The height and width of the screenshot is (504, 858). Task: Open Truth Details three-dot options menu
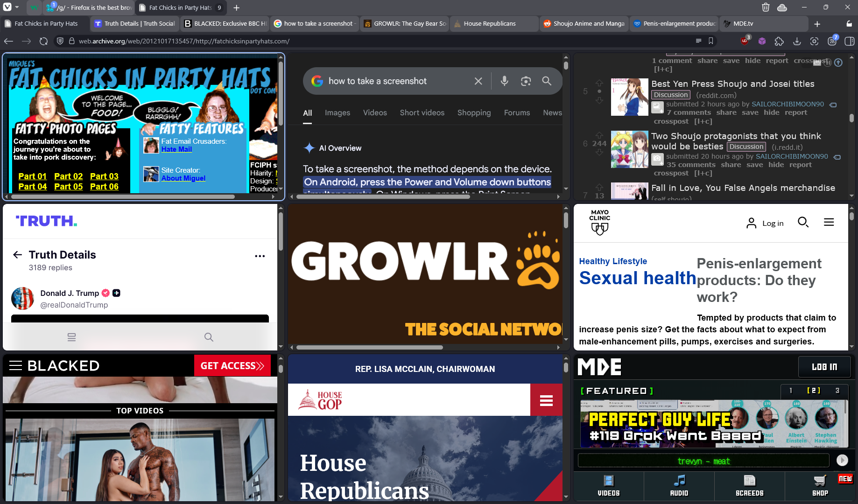tap(260, 256)
